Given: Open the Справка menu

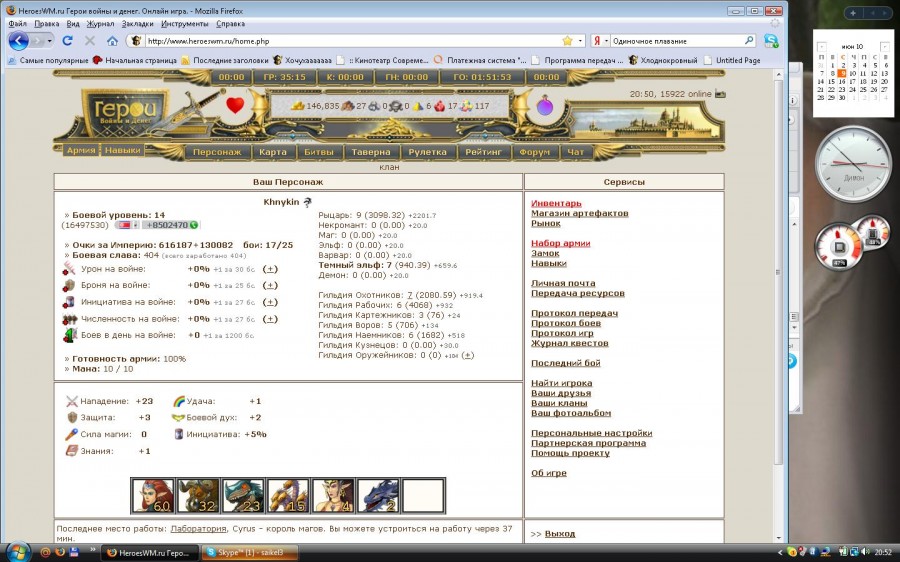Looking at the screenshot, I should [230, 24].
